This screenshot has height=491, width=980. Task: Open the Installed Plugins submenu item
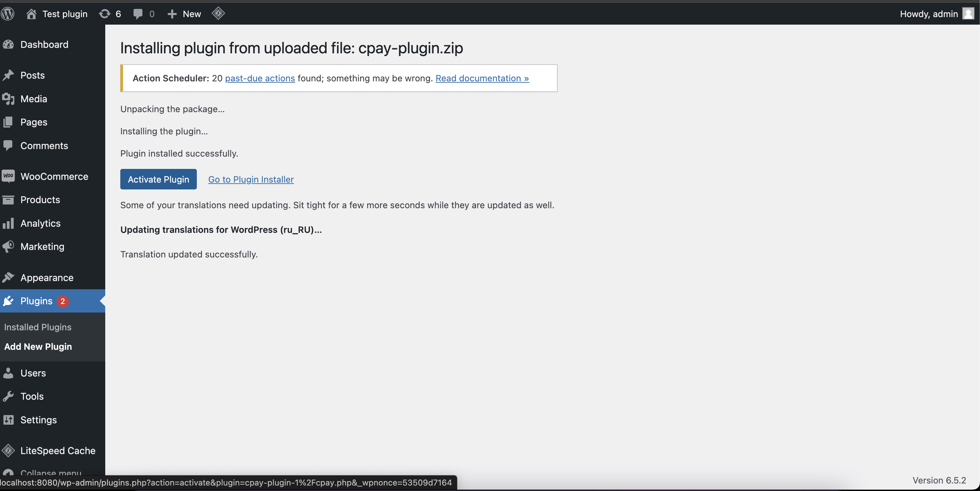(x=38, y=327)
